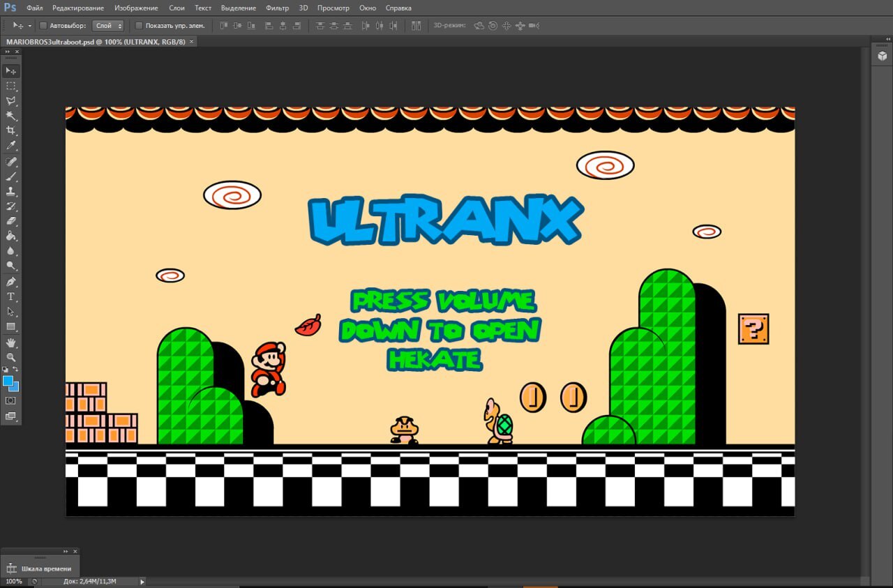Open the Слои menu

[x=177, y=8]
